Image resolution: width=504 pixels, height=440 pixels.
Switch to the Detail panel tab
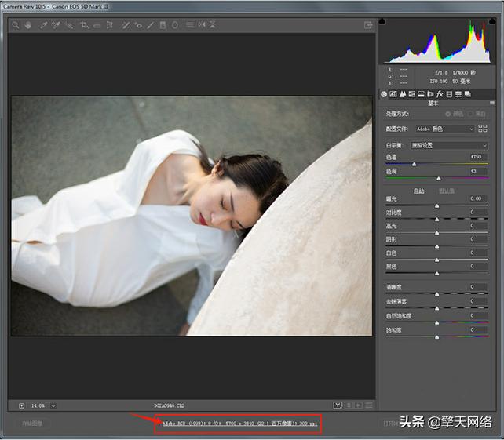403,94
